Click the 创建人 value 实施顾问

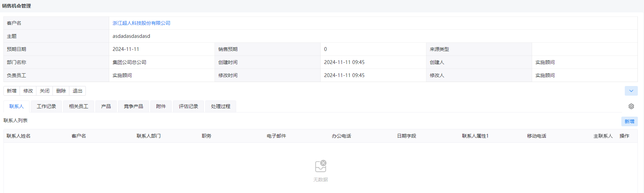pyautogui.click(x=545, y=62)
